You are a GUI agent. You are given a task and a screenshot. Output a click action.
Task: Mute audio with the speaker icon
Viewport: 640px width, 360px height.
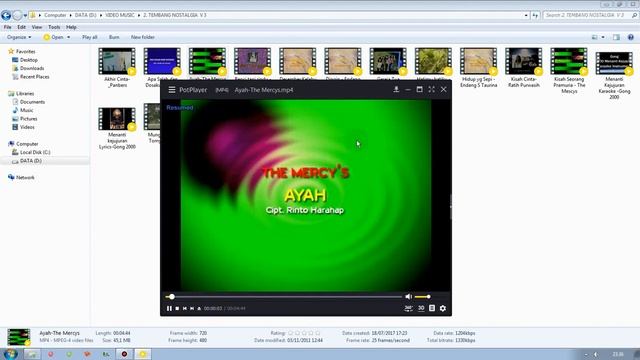click(408, 297)
